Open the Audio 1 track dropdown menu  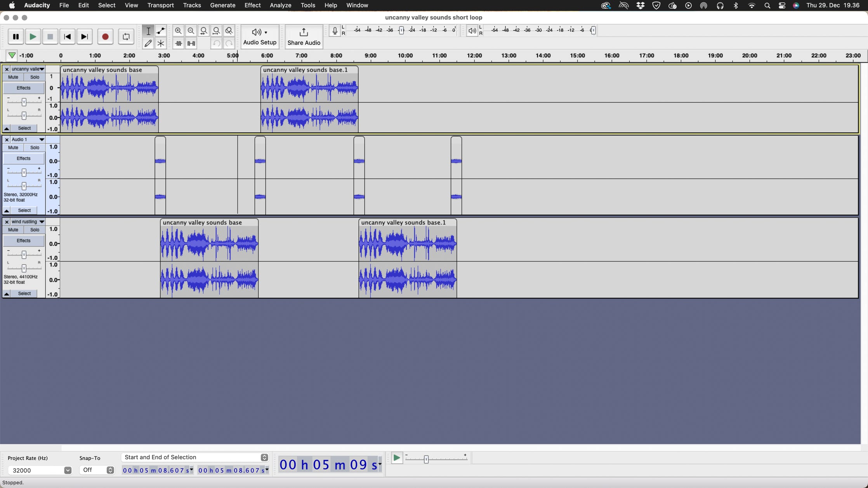click(42, 140)
